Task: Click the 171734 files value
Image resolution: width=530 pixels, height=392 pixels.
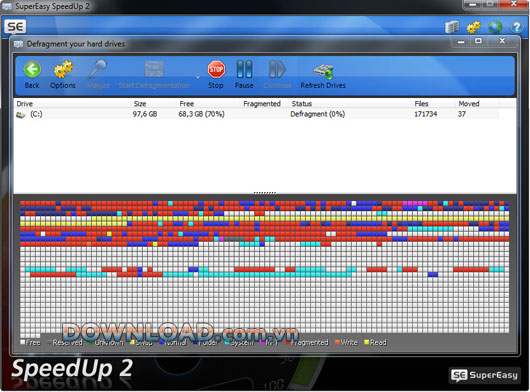Action: tap(426, 114)
